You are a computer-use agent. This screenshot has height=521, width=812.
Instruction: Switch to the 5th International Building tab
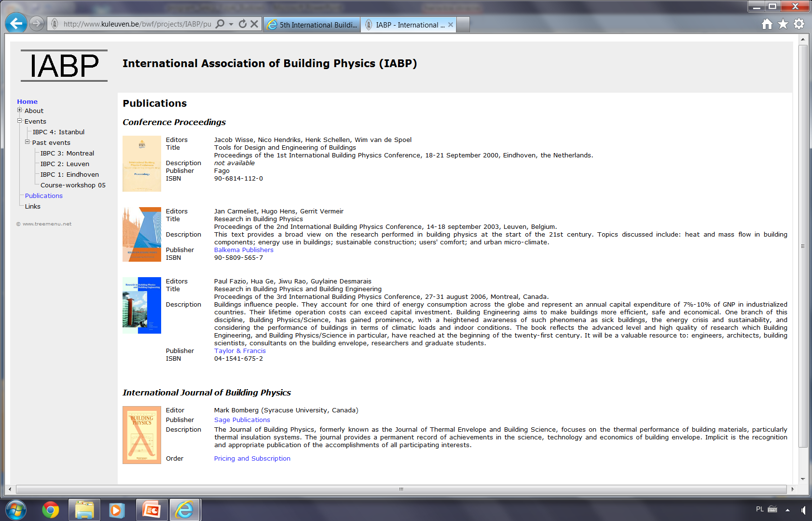[312, 25]
